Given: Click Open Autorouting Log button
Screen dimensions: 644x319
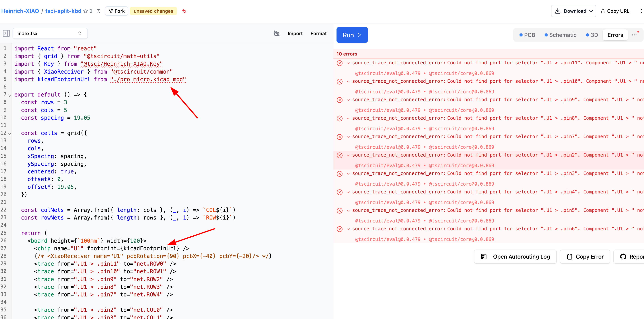Looking at the screenshot, I should pyautogui.click(x=515, y=257).
